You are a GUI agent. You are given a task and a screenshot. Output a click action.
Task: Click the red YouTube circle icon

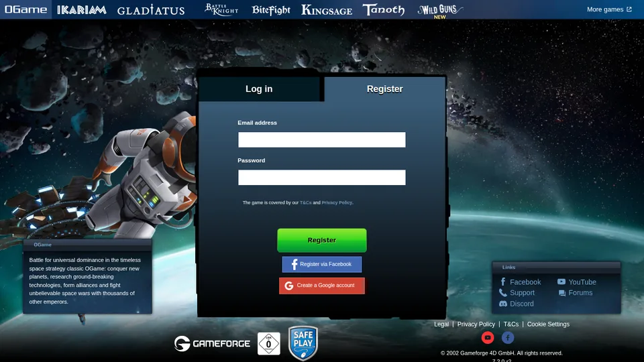click(488, 338)
